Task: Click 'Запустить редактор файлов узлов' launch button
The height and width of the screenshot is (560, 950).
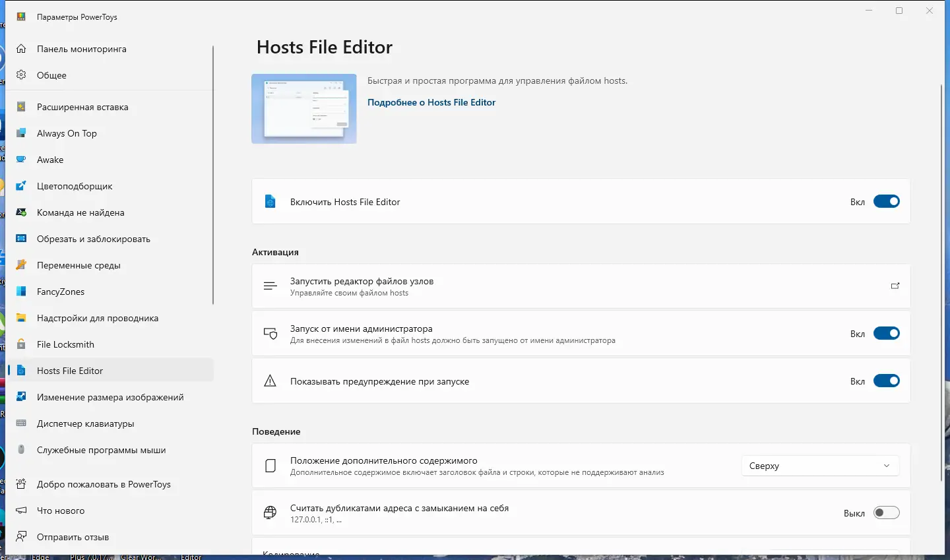Action: (581, 286)
